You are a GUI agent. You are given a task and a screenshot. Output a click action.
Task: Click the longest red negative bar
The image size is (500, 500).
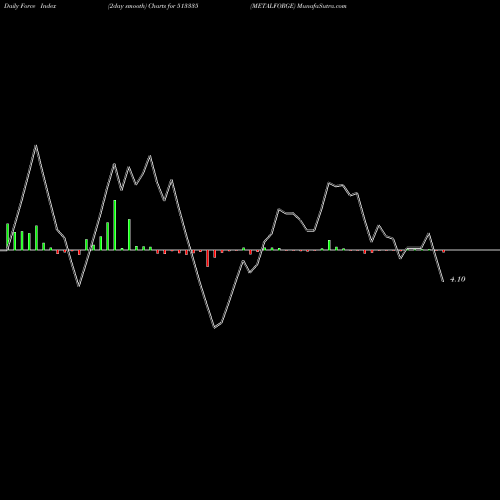click(208, 258)
